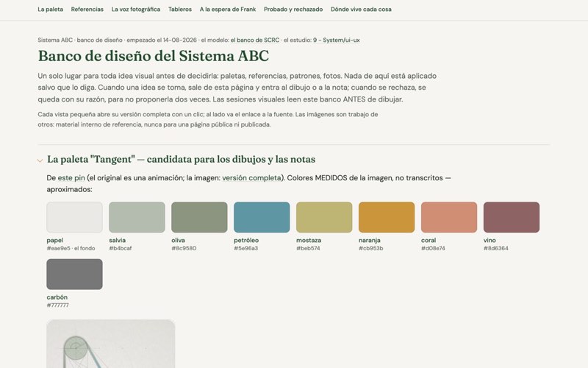Screen dimensions: 588x368
Task: Click the hex value '#b4bcaf'
Action: [121, 248]
